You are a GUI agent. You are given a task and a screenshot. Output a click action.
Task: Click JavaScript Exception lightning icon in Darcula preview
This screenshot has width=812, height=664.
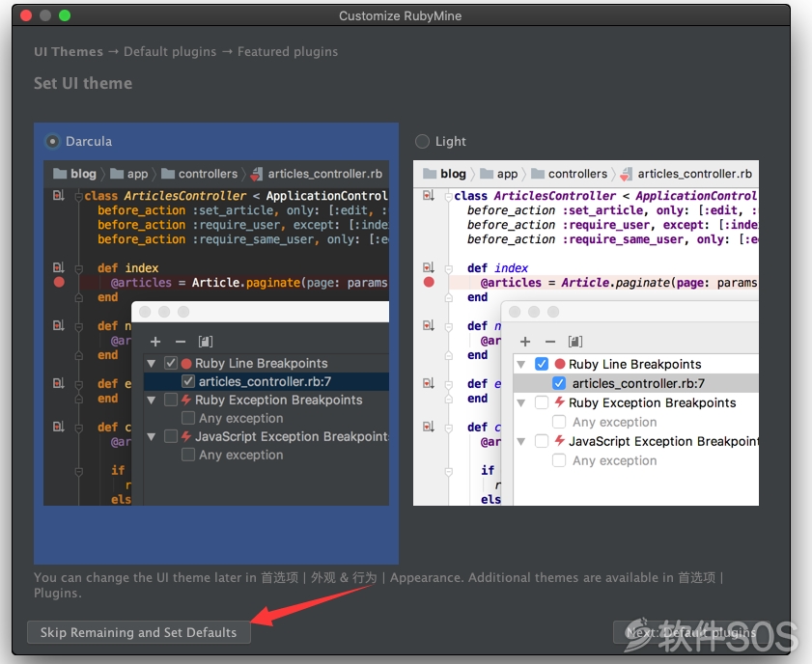point(186,436)
